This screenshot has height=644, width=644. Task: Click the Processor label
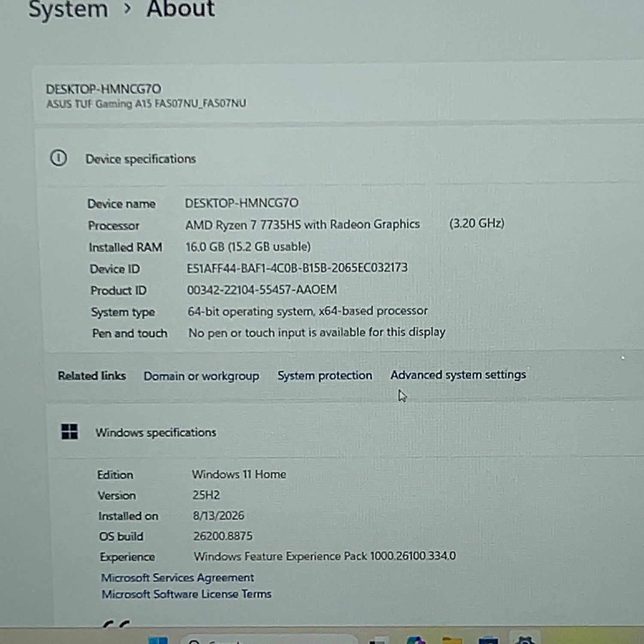click(114, 225)
